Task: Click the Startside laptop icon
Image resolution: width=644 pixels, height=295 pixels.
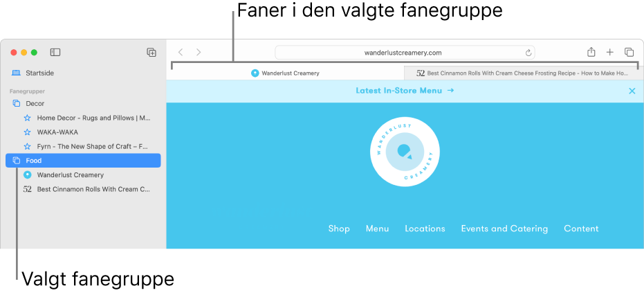Action: click(x=16, y=73)
